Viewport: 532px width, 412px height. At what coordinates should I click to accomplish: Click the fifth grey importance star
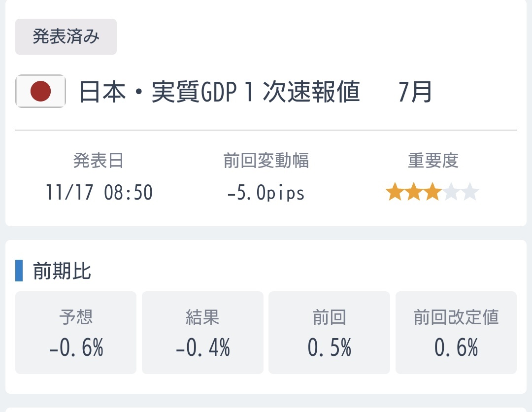(x=470, y=192)
